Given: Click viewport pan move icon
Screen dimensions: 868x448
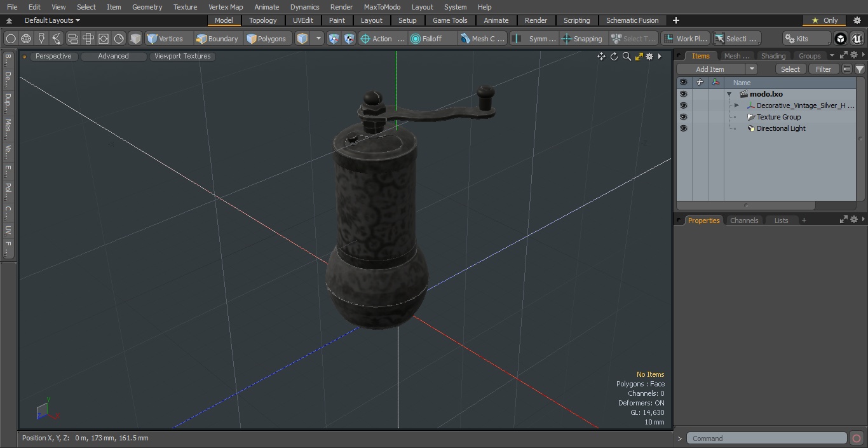Looking at the screenshot, I should 601,57.
